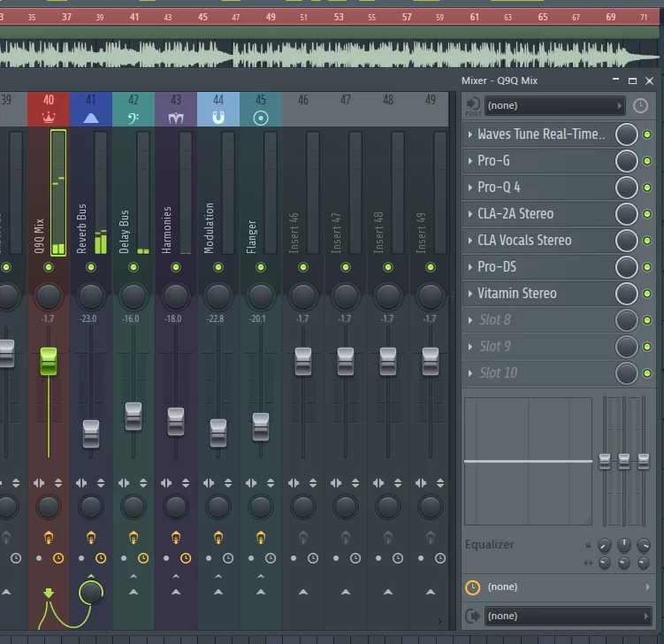
Task: Click the target icon on Flanger track
Action: click(x=260, y=117)
